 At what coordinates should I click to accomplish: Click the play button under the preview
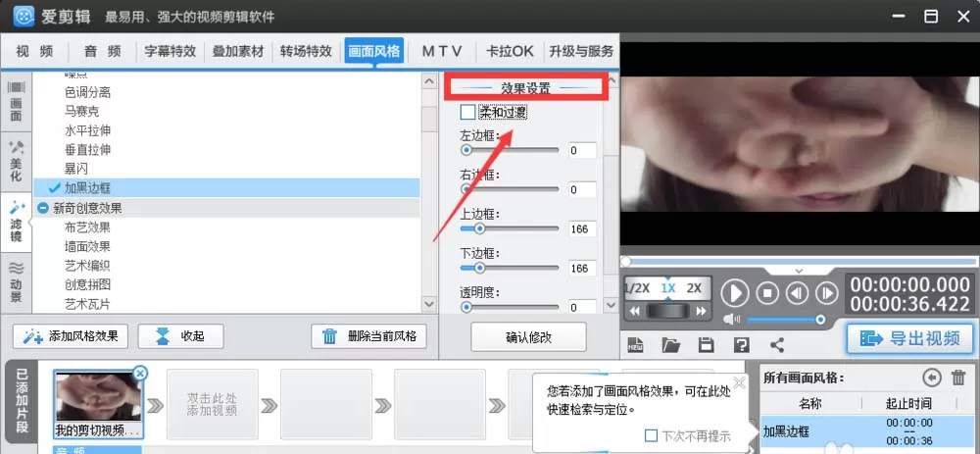pyautogui.click(x=736, y=292)
